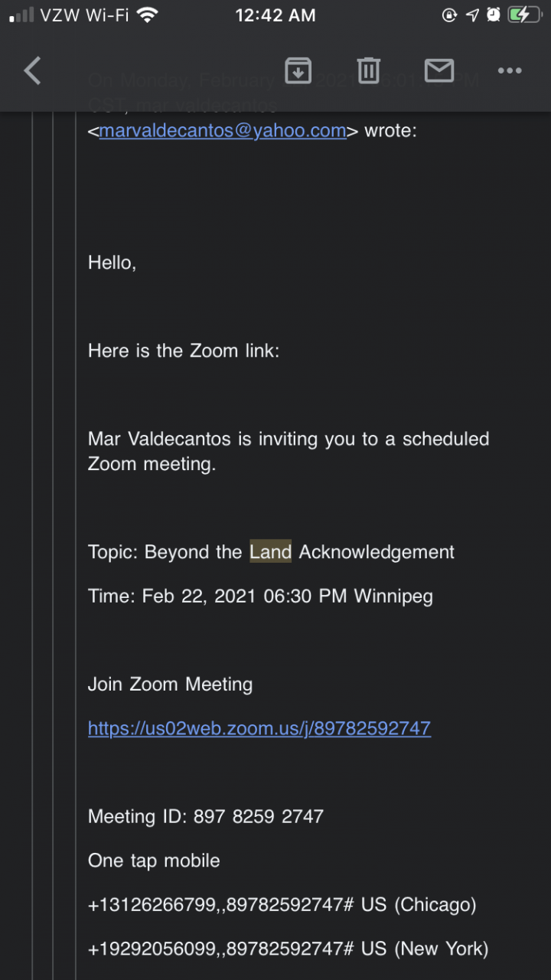The image size is (551, 980).
Task: Tap the back arrow to leave email
Action: point(32,71)
